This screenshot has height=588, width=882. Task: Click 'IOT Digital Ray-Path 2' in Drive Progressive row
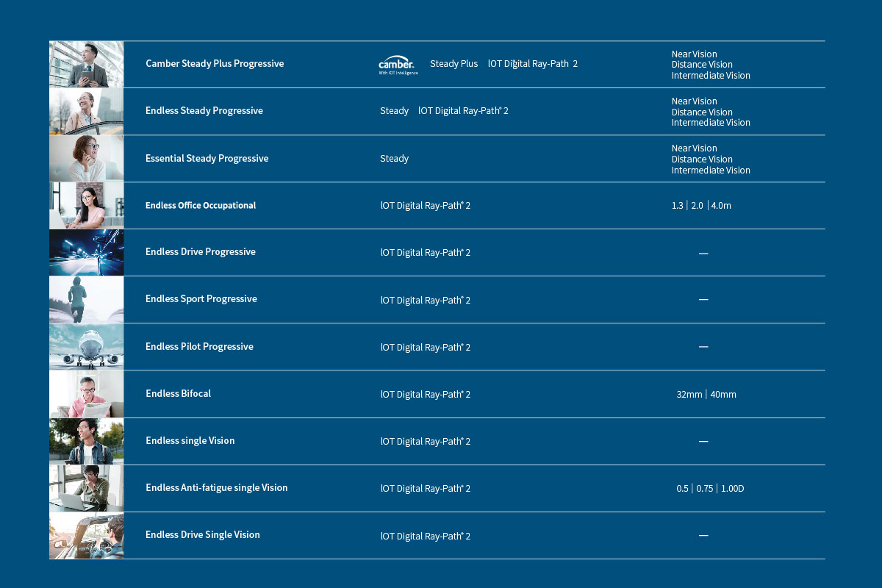(426, 253)
